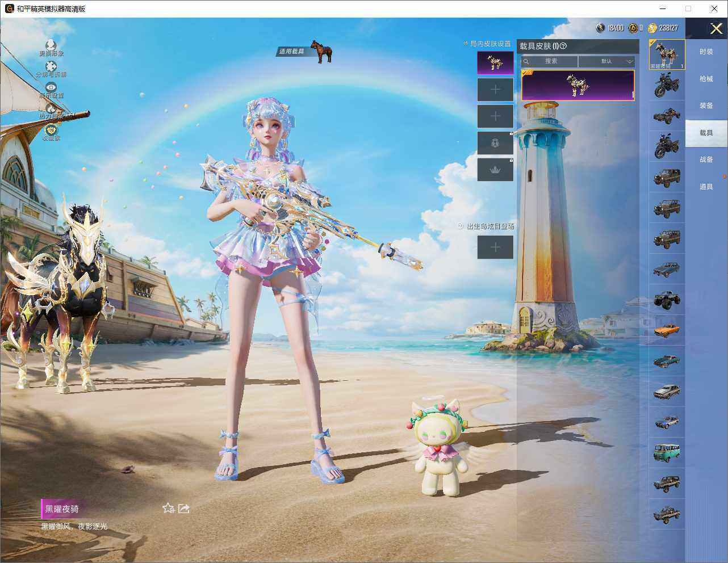Select the monster truck vehicle icon

click(x=667, y=299)
